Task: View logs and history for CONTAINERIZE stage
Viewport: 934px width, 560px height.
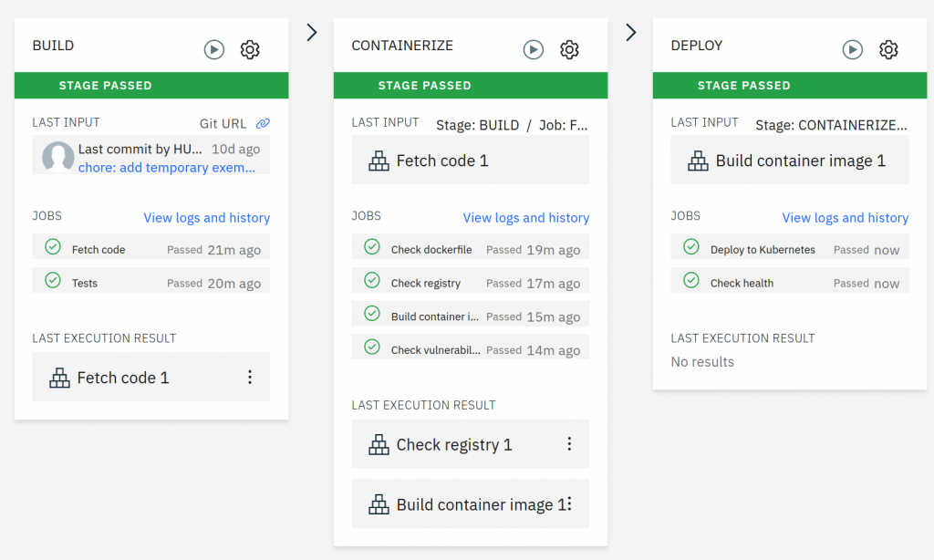Action: (x=525, y=218)
